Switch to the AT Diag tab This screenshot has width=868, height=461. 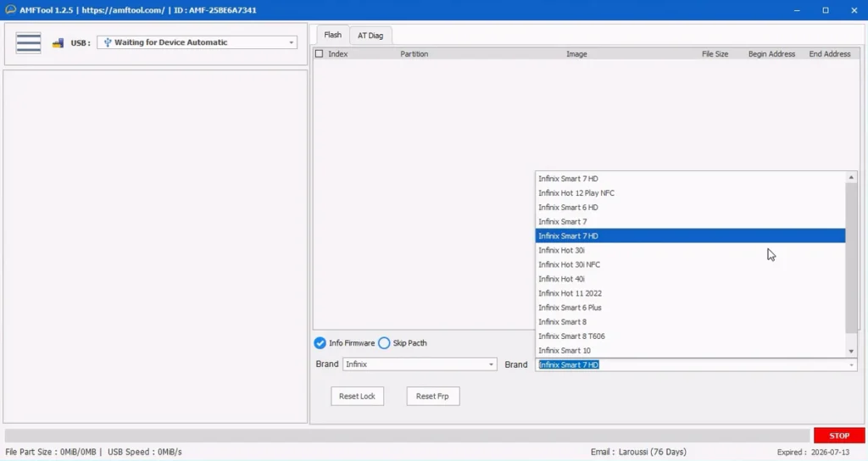pyautogui.click(x=370, y=36)
